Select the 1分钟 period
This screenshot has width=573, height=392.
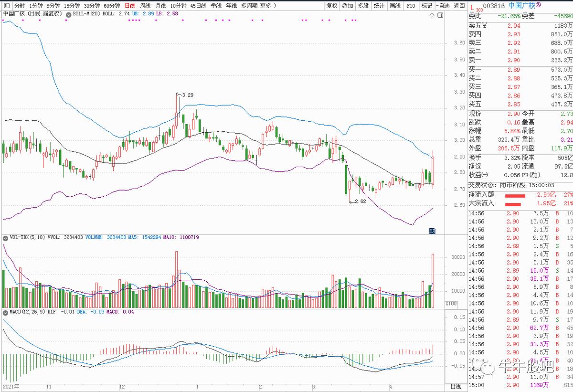coord(36,6)
